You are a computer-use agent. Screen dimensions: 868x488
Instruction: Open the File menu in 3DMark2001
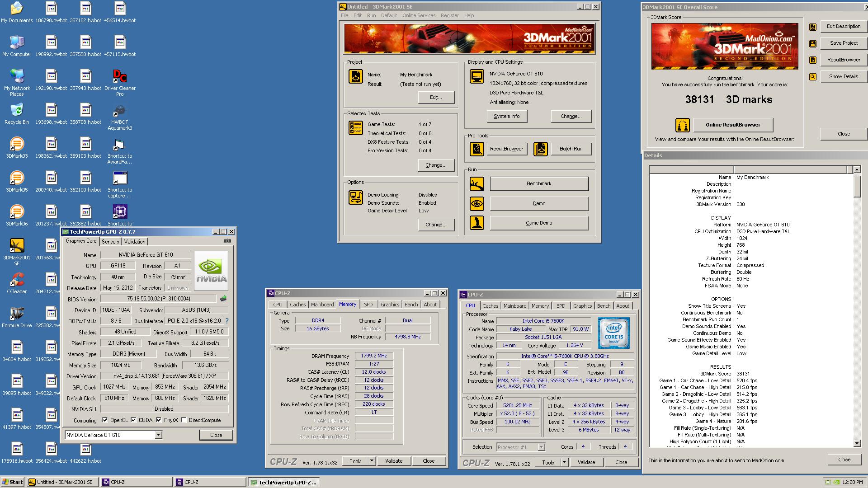pyautogui.click(x=344, y=15)
